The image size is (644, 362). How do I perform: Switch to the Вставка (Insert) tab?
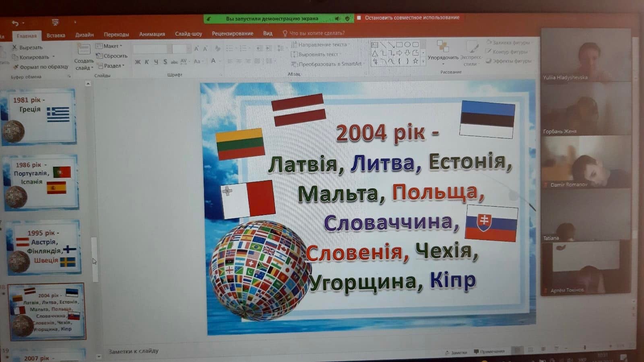[56, 35]
